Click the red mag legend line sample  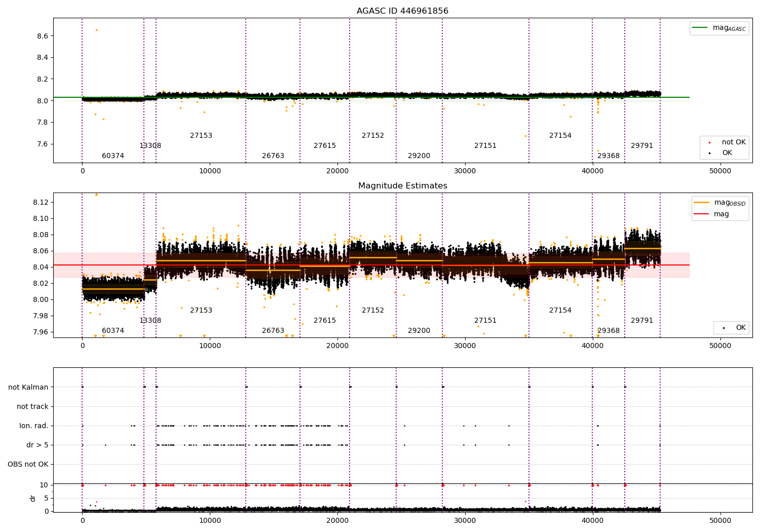(701, 214)
